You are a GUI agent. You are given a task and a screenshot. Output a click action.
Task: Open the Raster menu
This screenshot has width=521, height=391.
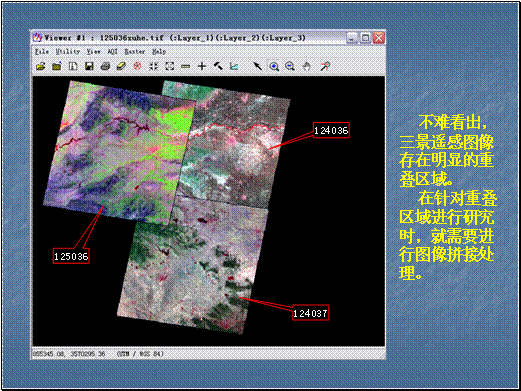135,52
